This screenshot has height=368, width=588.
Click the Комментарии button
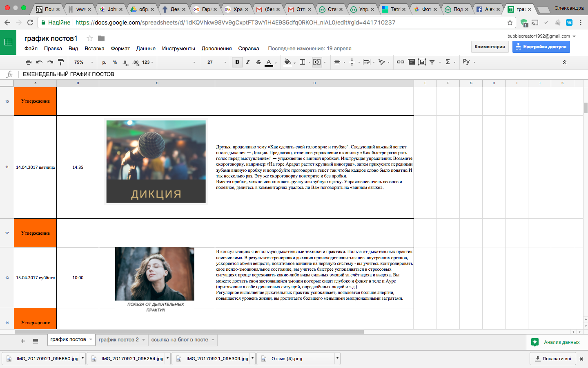pyautogui.click(x=490, y=47)
